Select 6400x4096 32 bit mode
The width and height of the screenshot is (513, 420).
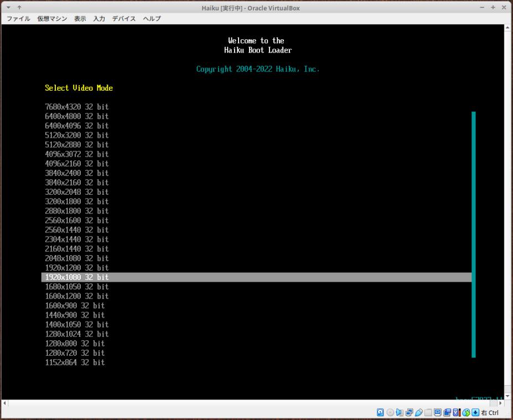point(76,126)
